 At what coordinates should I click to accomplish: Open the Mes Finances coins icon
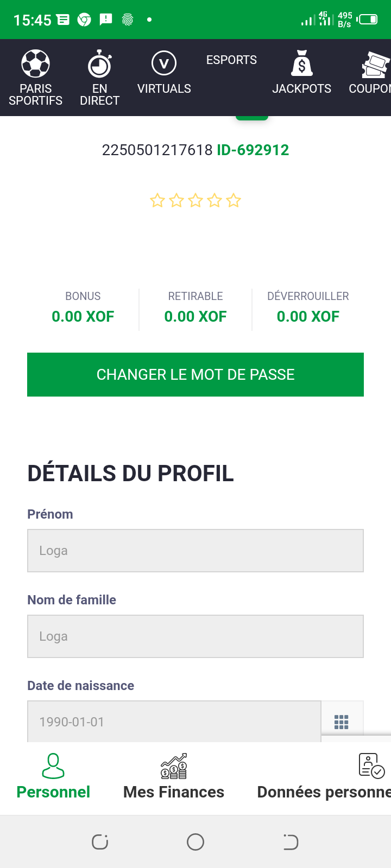[174, 765]
